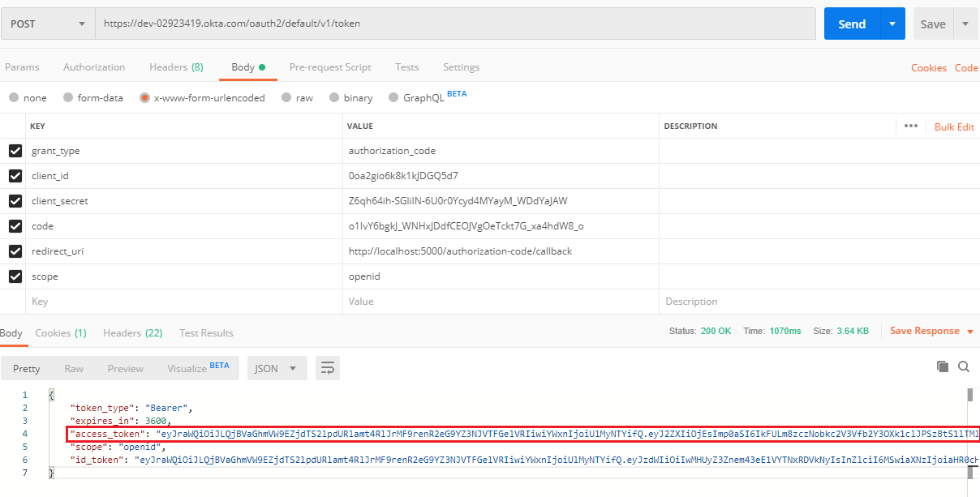Copy response body using the copy icon

coord(943,366)
